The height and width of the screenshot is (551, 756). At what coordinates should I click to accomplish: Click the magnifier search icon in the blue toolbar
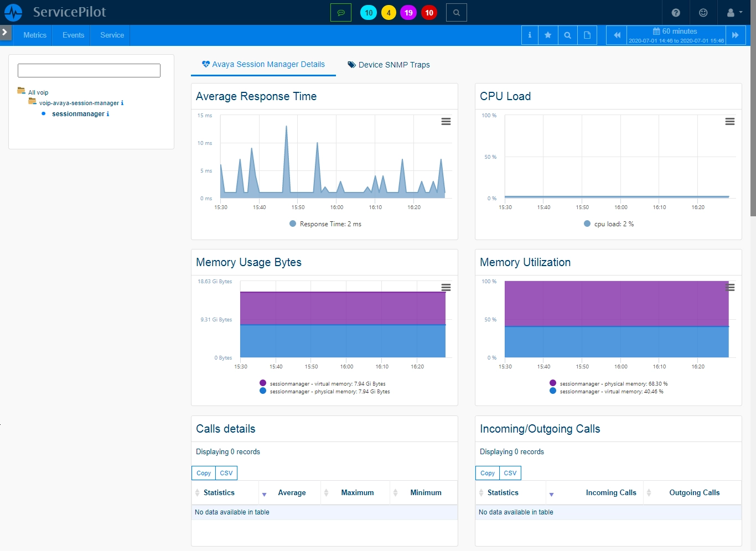[567, 35]
